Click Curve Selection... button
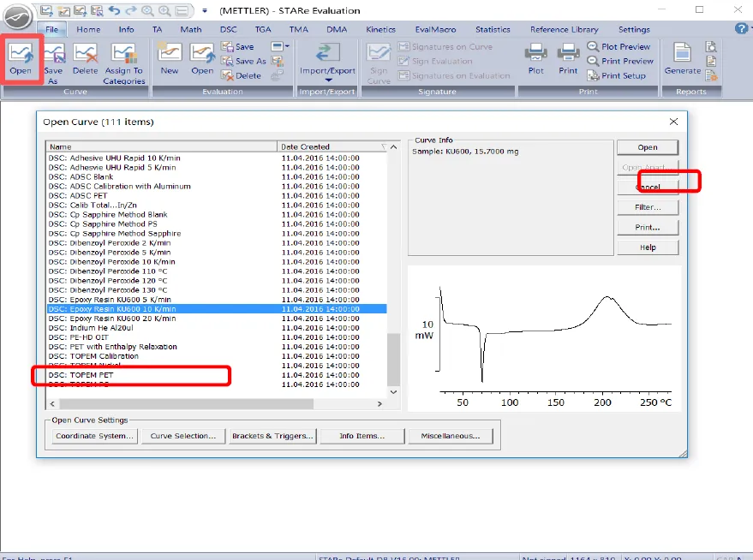 183,436
